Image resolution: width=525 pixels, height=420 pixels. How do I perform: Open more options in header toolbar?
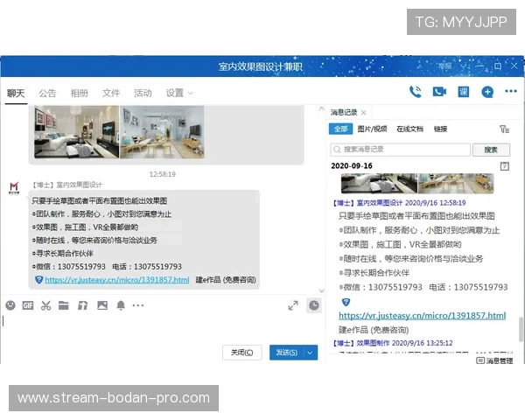(511, 91)
